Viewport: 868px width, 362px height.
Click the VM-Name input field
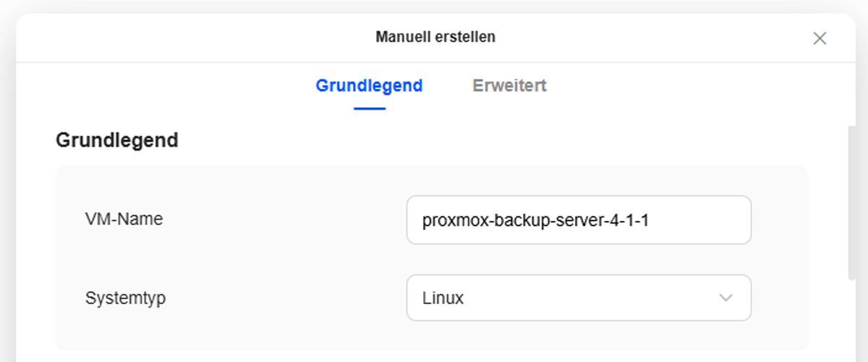point(579,220)
